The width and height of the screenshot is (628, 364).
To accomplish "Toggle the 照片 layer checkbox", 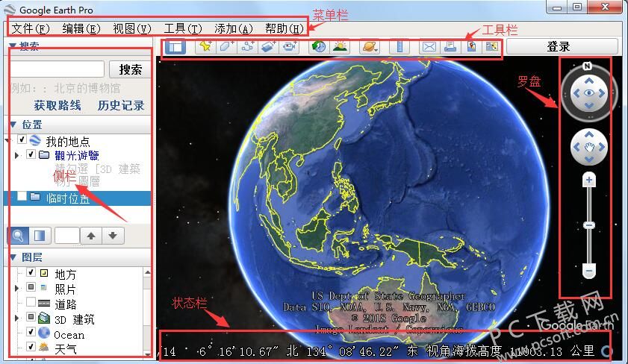I will 31,287.
